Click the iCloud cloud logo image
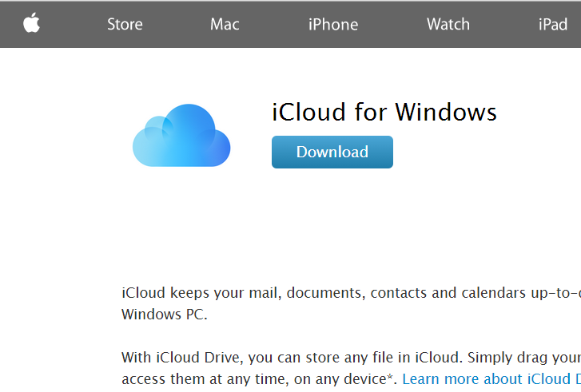Screen dimensions: 581x392 pos(181,136)
